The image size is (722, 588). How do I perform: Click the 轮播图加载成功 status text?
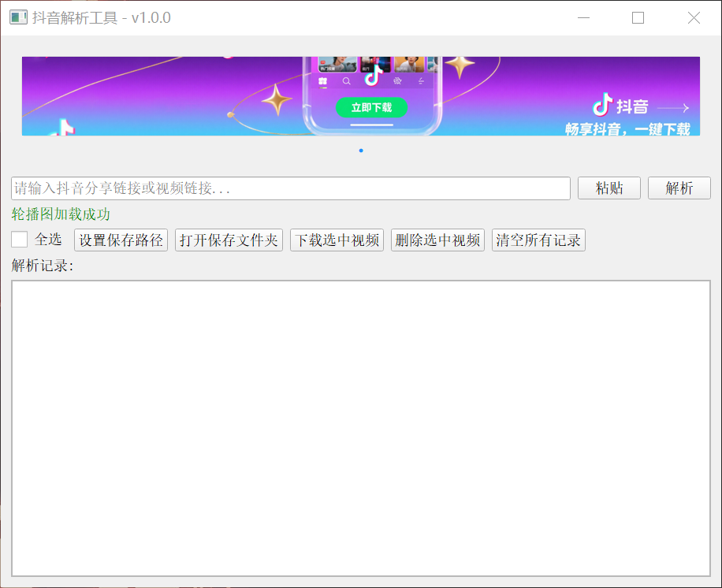[x=61, y=214]
